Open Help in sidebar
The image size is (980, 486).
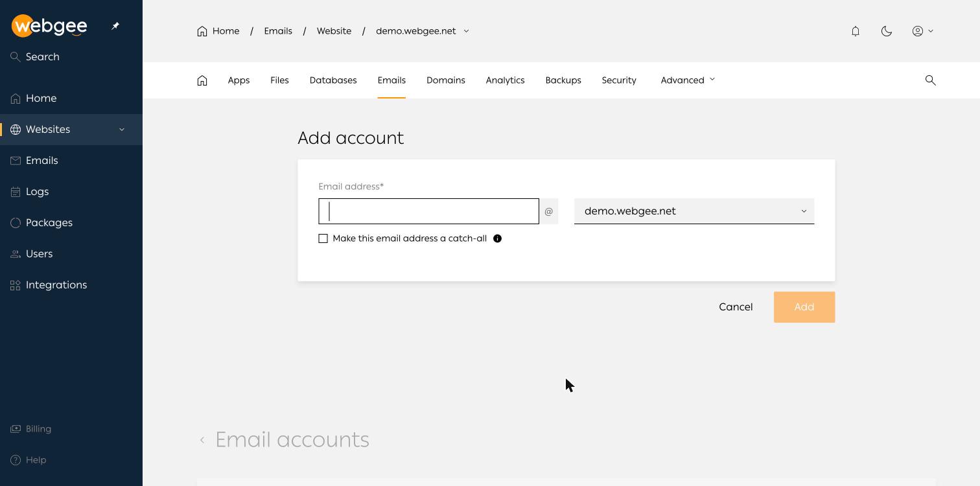[71, 460]
